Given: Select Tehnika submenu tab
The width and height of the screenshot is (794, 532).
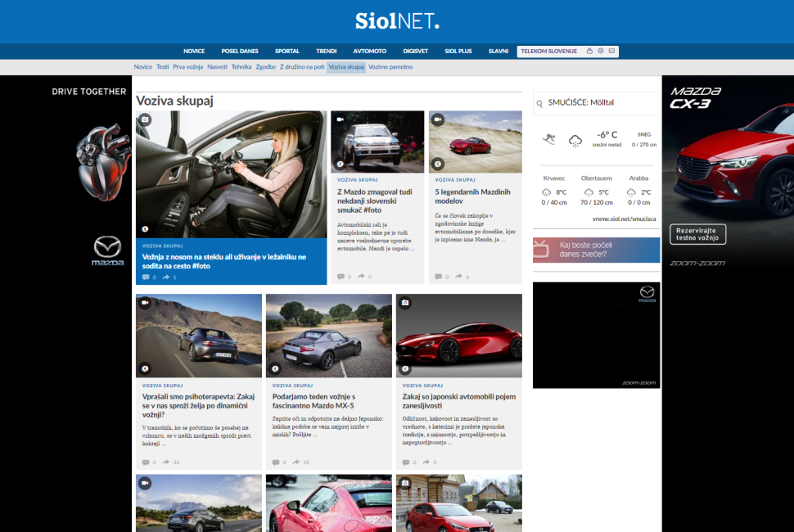Looking at the screenshot, I should [x=241, y=67].
